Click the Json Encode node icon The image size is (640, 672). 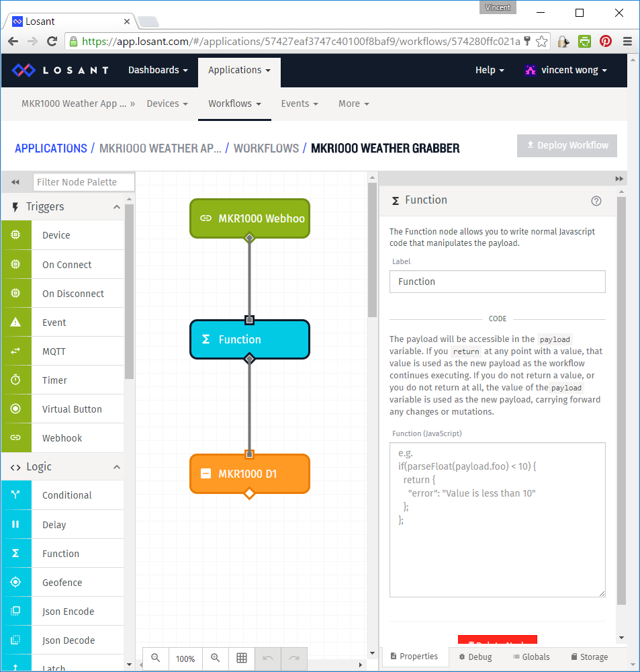[x=16, y=611]
